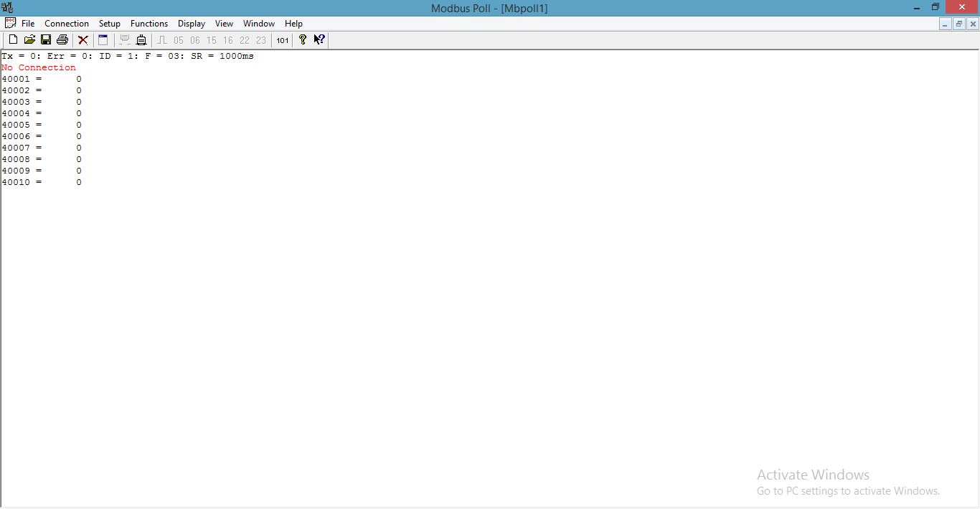Open the document system menu icon beside File
Screen dimensions: 980x509
(10, 23)
